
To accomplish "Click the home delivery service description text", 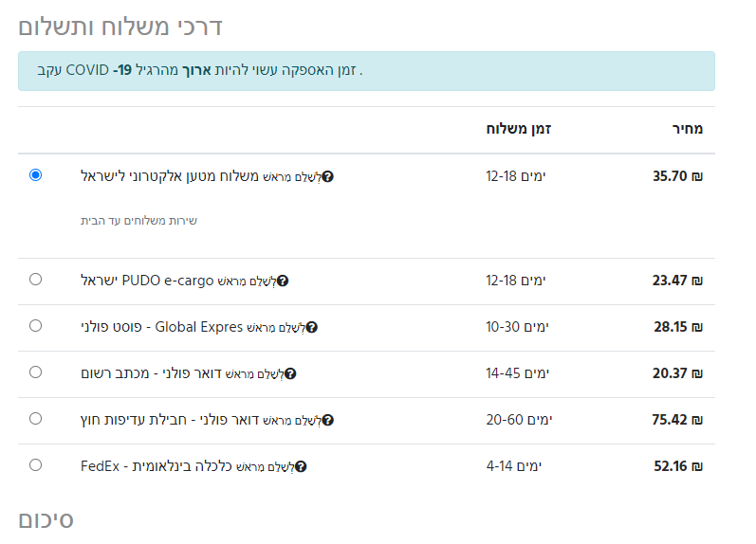I will click(x=138, y=221).
